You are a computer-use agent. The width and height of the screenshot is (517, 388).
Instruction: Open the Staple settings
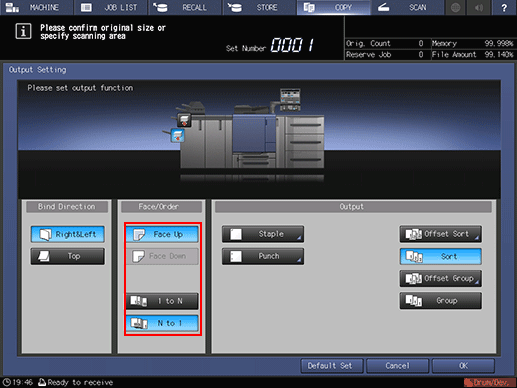click(263, 234)
